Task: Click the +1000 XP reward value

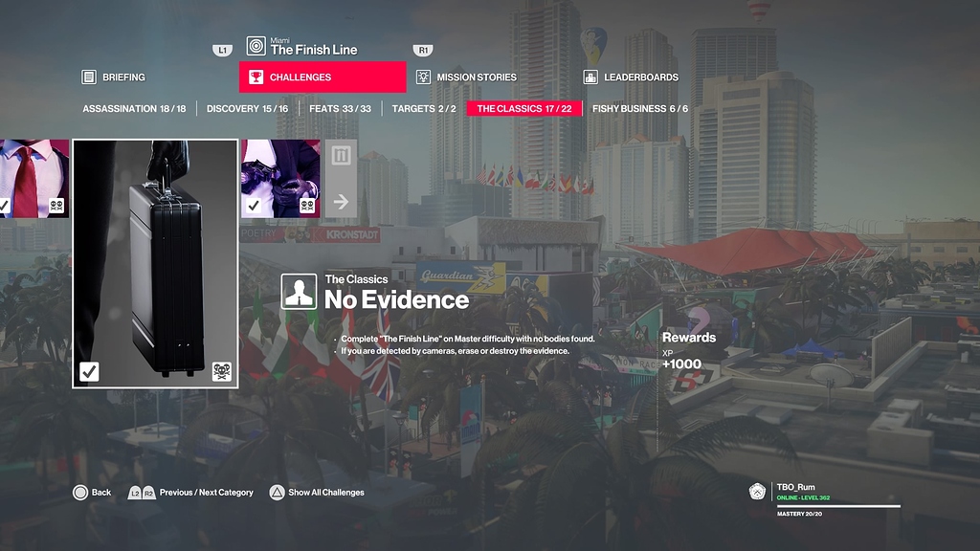Action: [681, 364]
